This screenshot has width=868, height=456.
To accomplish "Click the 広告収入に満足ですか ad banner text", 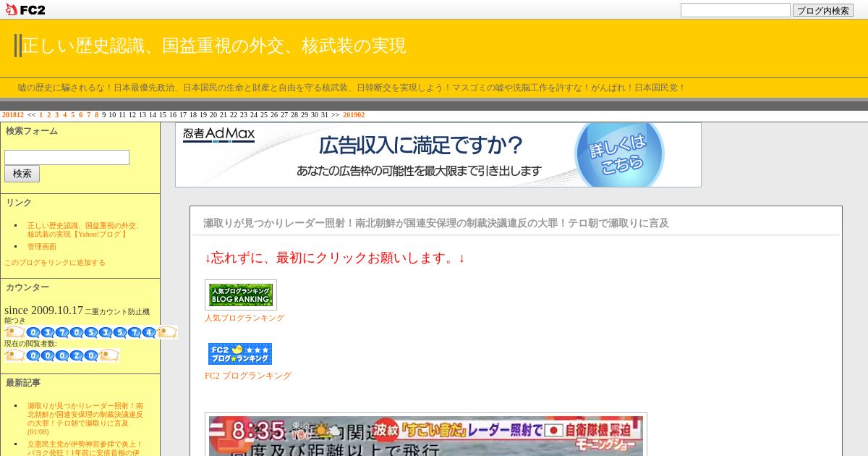I will (421, 146).
